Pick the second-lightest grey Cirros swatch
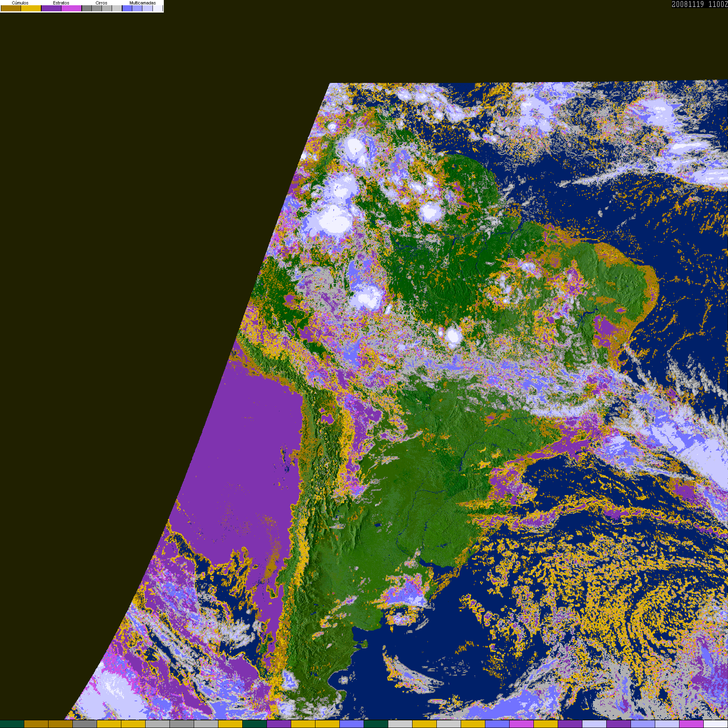This screenshot has height=728, width=728. [x=107, y=8]
